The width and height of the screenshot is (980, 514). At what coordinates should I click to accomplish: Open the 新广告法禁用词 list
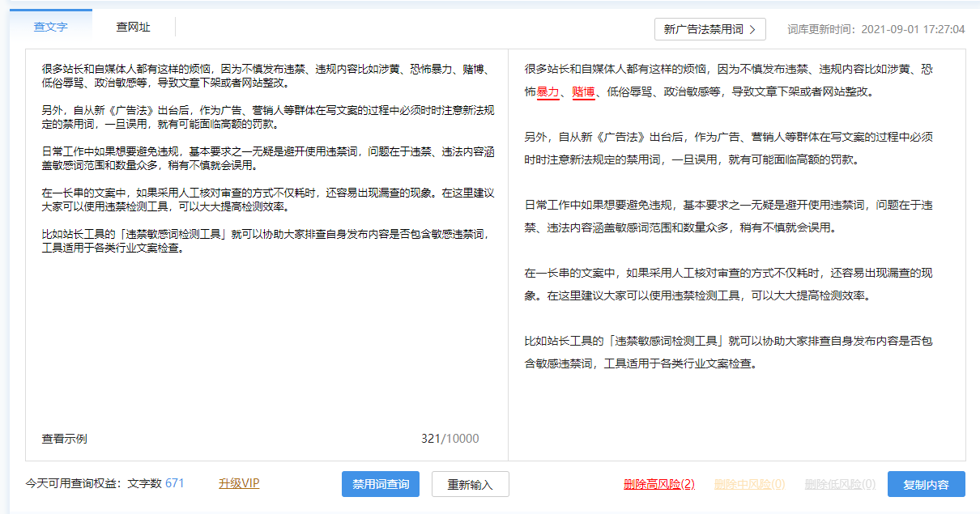(709, 29)
